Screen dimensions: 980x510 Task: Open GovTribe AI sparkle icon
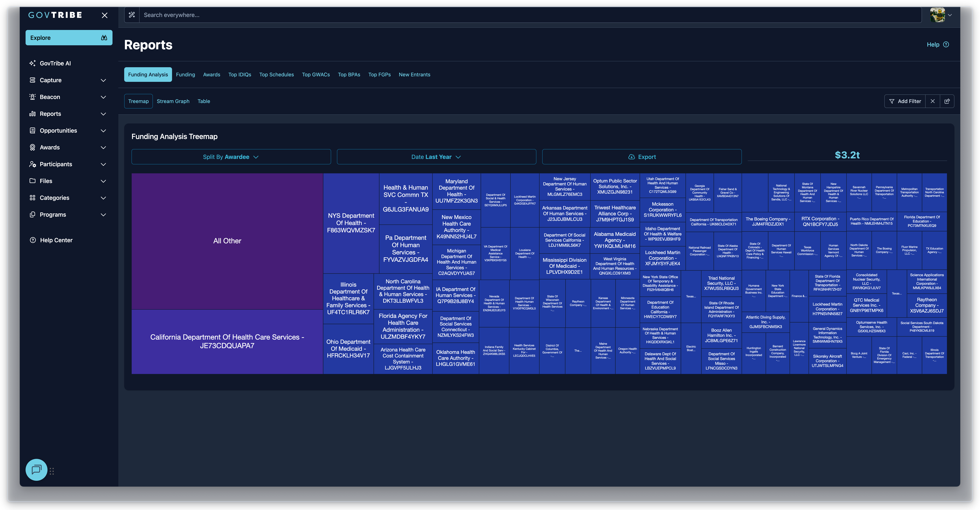click(33, 63)
